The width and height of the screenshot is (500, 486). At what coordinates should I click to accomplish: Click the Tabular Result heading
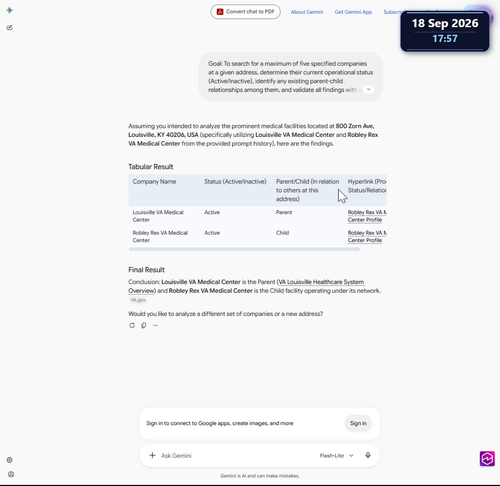click(x=151, y=167)
